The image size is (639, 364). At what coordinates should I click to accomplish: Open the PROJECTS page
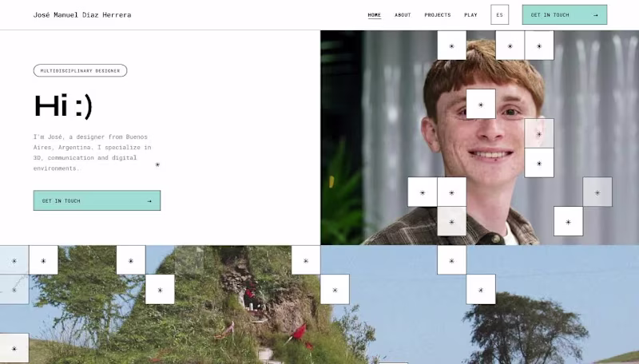tap(437, 15)
